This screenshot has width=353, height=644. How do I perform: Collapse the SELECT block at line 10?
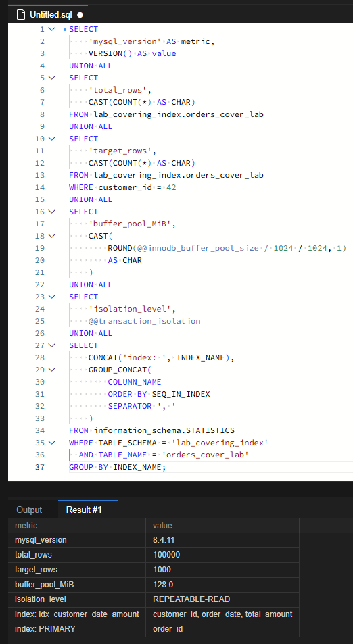(x=51, y=139)
